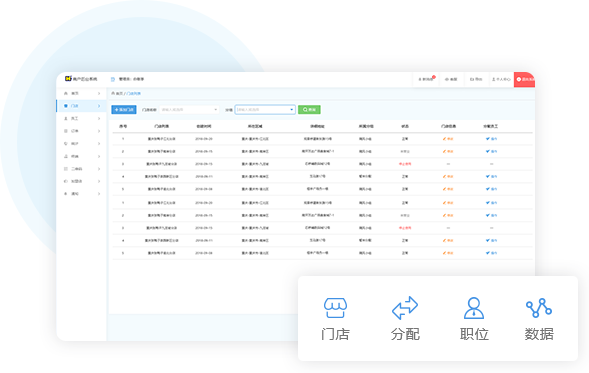Expand the chevron beside the 员工 sidebar item

pyautogui.click(x=99, y=118)
